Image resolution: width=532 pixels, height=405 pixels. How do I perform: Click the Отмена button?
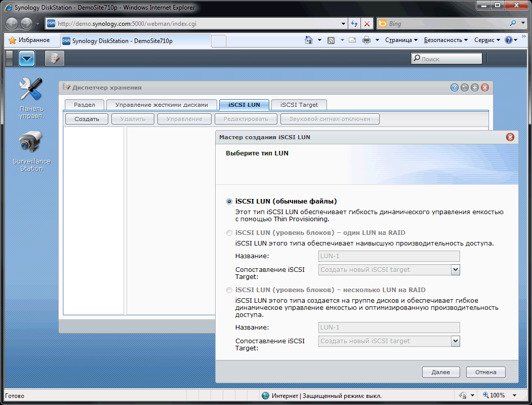point(485,372)
